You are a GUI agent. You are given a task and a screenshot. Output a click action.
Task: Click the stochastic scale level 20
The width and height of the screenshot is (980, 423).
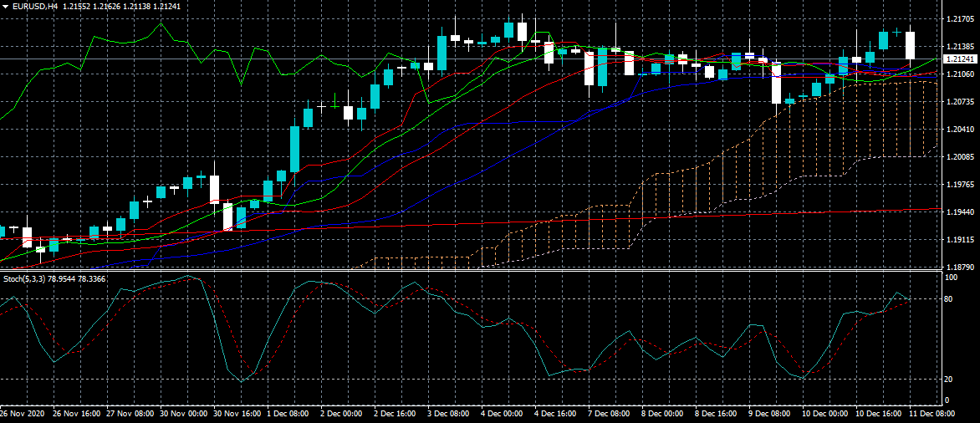(950, 380)
